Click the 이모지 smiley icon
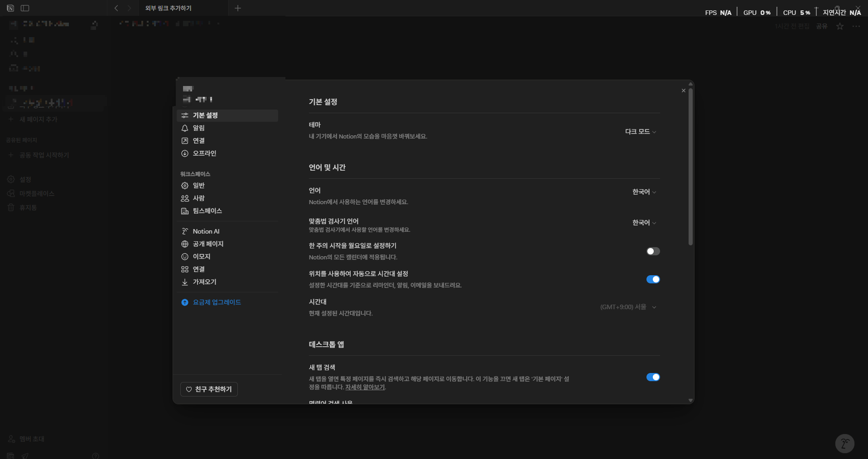Image resolution: width=868 pixels, height=459 pixels. pyautogui.click(x=185, y=257)
